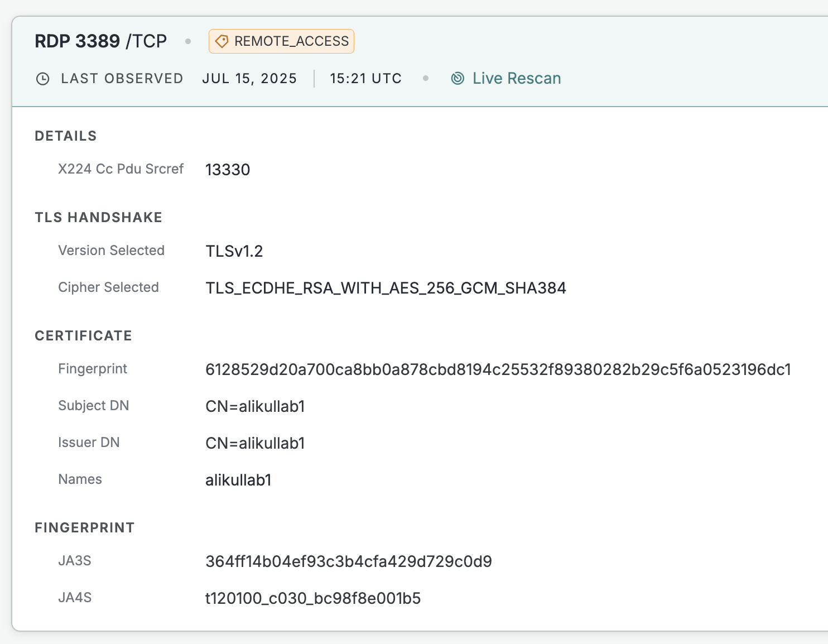Screen dimensions: 828x644
Task: Select the REMOTE_ACCESS label text
Action: coord(291,41)
